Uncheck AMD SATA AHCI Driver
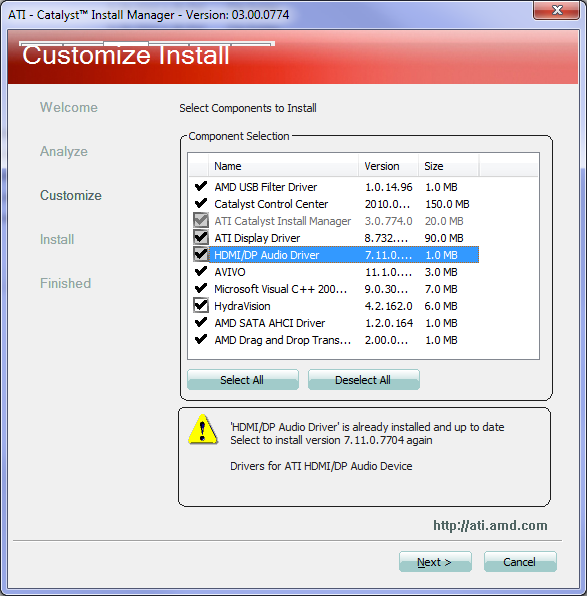Screen dimensions: 587x596 click(201, 322)
